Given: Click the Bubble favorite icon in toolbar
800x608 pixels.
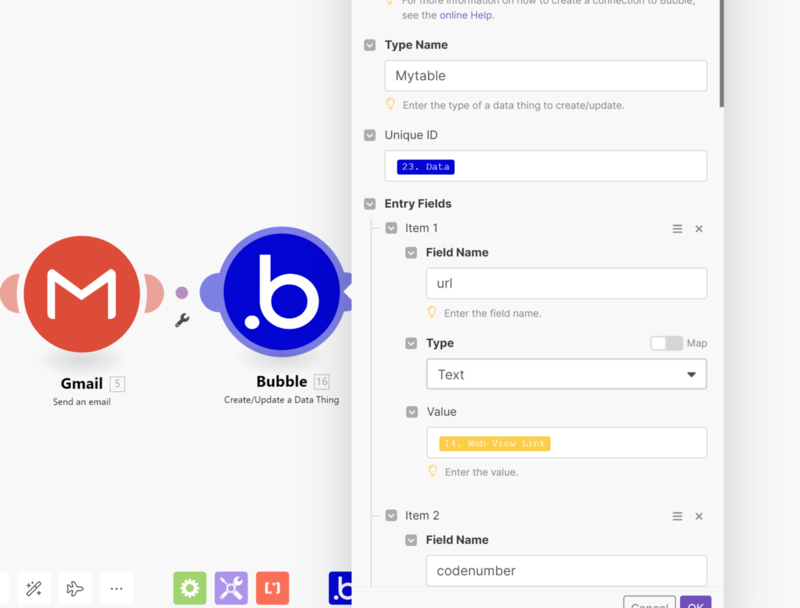Looking at the screenshot, I should point(340,588).
